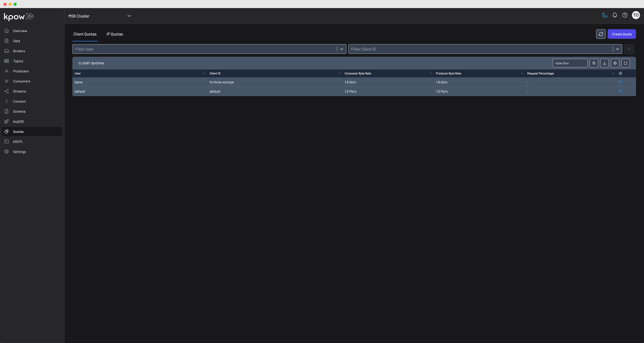
Task: Open the table rows density icon
Action: 594,63
